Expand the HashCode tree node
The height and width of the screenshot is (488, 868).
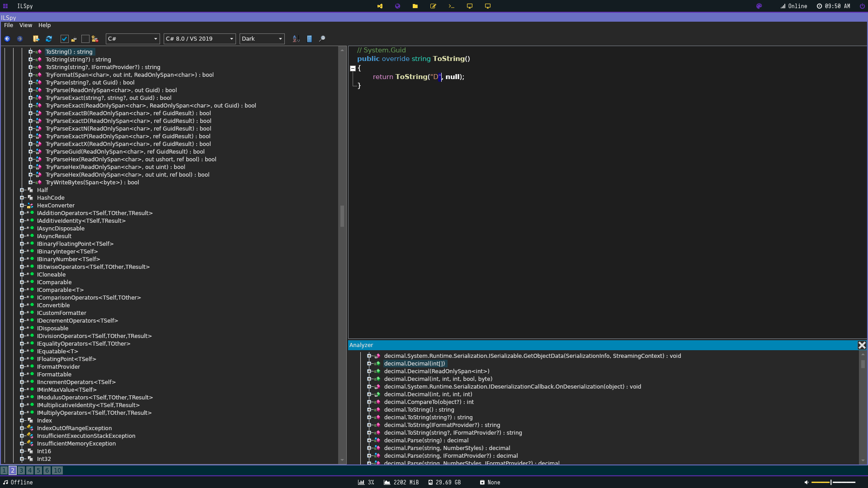[x=22, y=198]
